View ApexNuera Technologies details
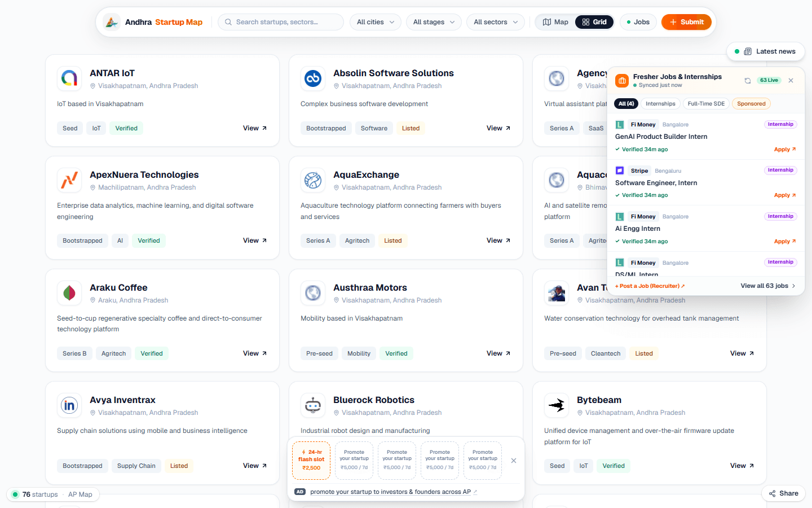The image size is (812, 508). [x=255, y=240]
